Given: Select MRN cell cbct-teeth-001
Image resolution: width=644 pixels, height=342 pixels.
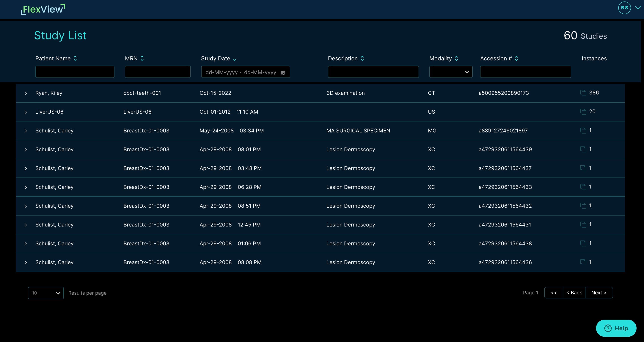Looking at the screenshot, I should click(142, 93).
